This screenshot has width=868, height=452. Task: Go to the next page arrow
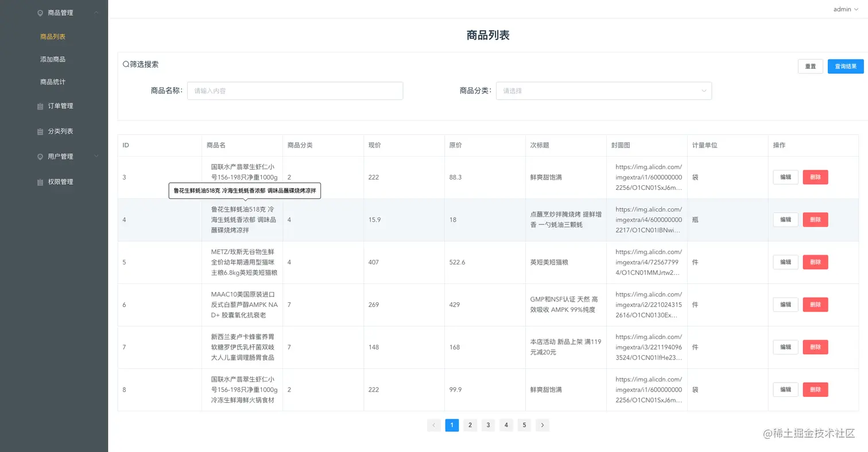point(542,425)
